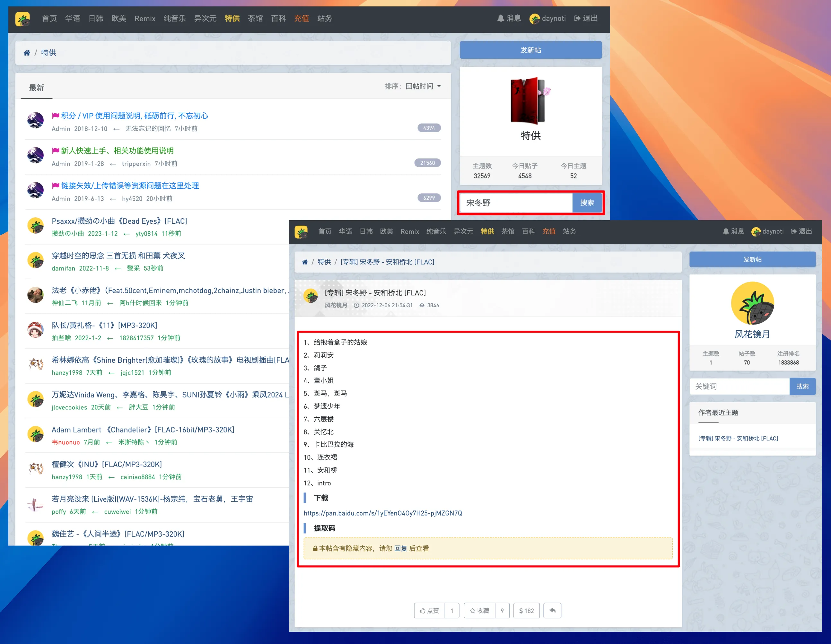
Task: Click 搜索 button beside 关键词 field
Action: tap(802, 387)
